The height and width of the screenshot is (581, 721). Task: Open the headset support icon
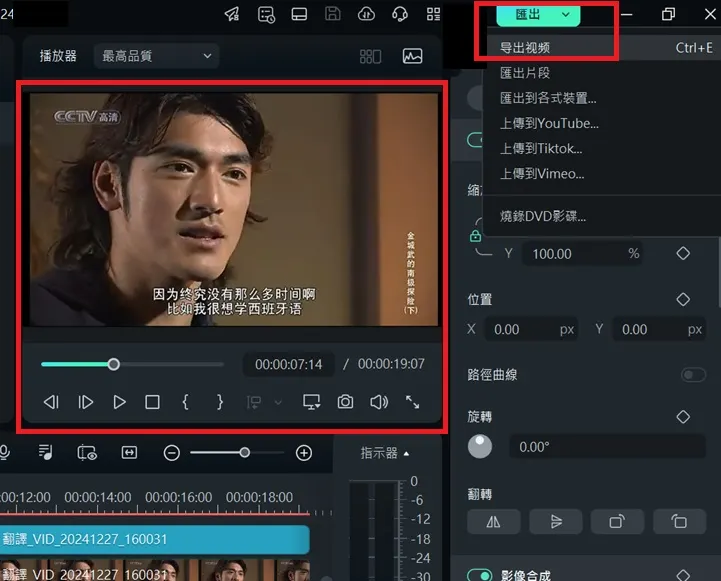click(x=400, y=14)
